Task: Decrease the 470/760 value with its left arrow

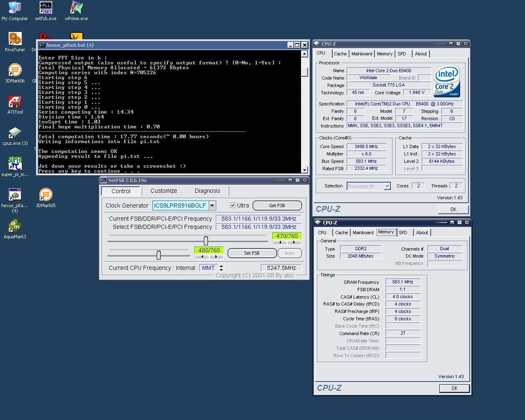Action: pos(280,242)
